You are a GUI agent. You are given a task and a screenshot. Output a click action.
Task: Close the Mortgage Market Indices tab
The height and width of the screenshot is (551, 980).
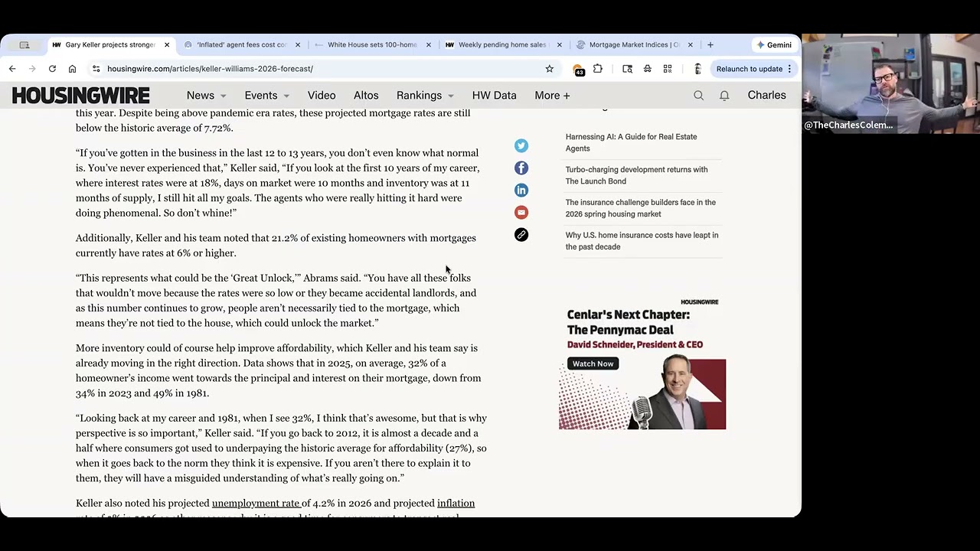pos(691,44)
